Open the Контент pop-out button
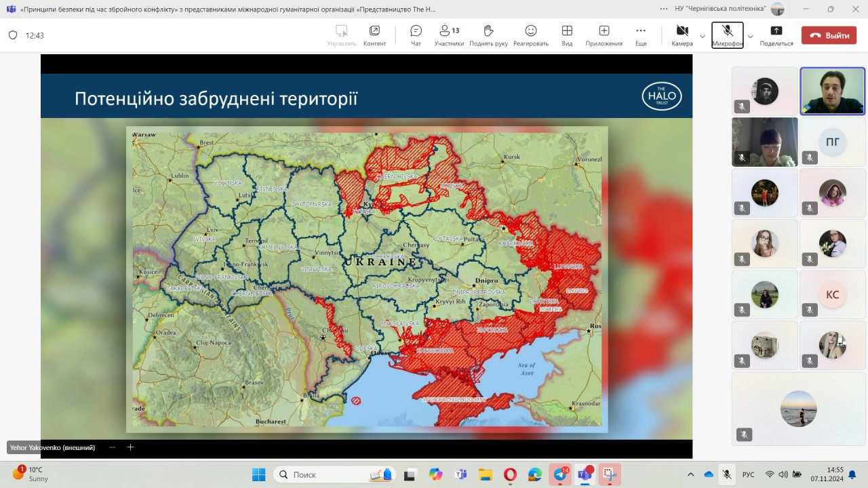This screenshot has width=868, height=488. pos(374,35)
